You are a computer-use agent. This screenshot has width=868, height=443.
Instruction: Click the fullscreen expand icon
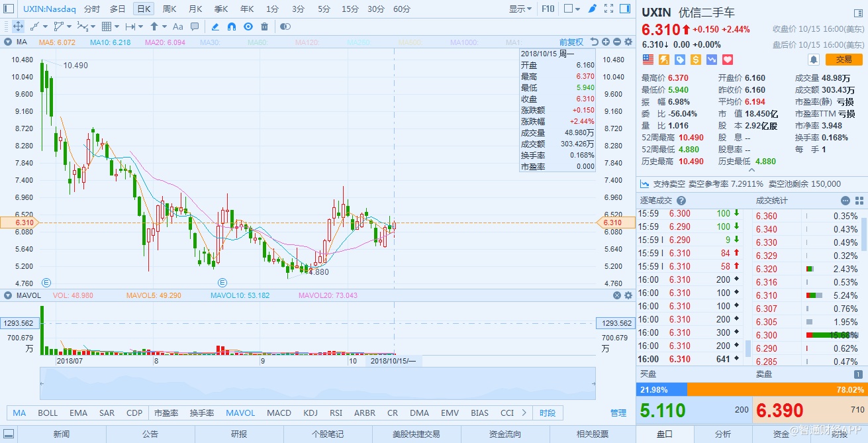pos(608,9)
